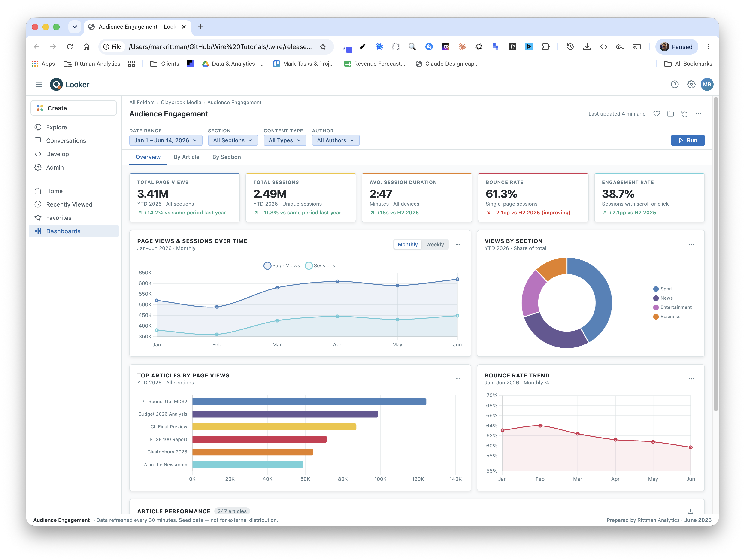Open the All Folders breadcrumb link

click(142, 102)
